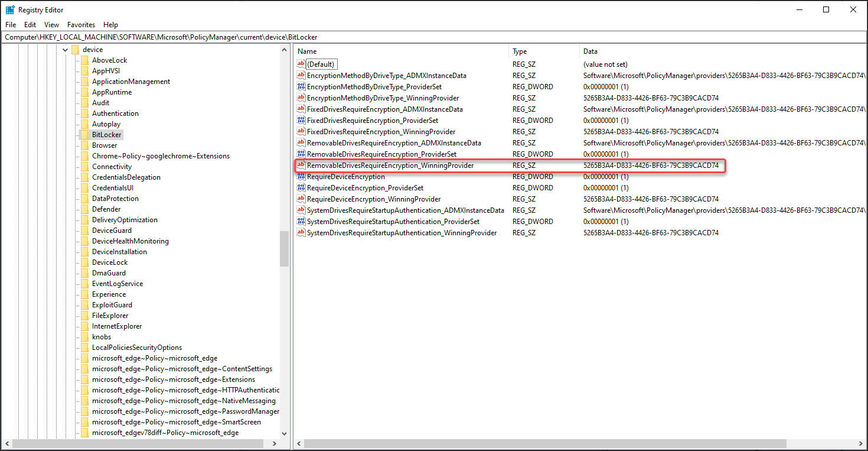868x451 pixels.
Task: Select the DeviceLock key
Action: point(110,262)
